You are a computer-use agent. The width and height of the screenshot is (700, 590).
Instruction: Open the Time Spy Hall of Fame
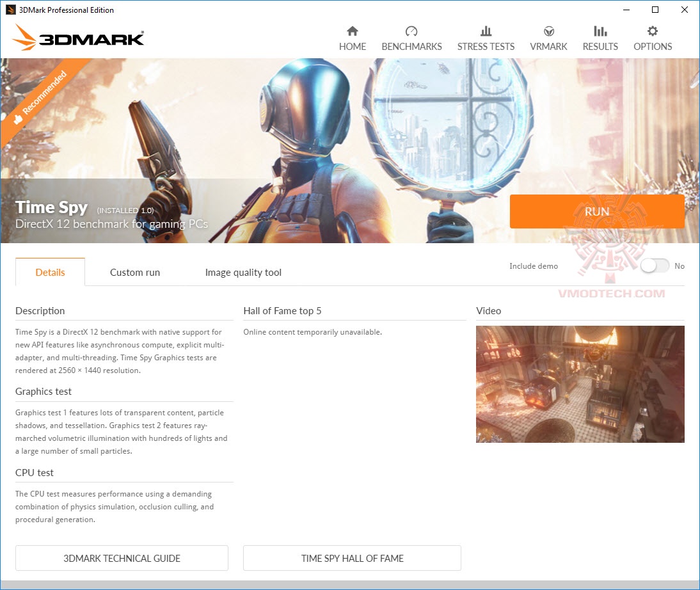(352, 558)
